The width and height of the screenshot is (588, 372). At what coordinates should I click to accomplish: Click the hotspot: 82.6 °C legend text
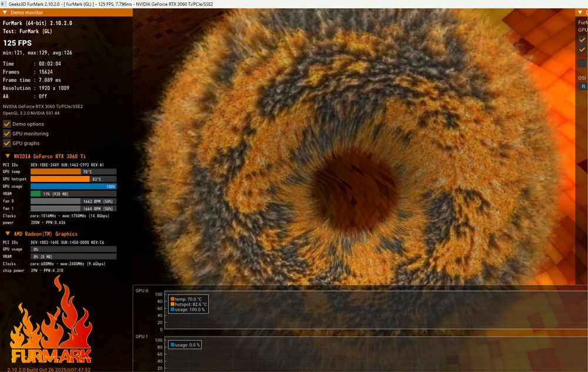click(191, 304)
